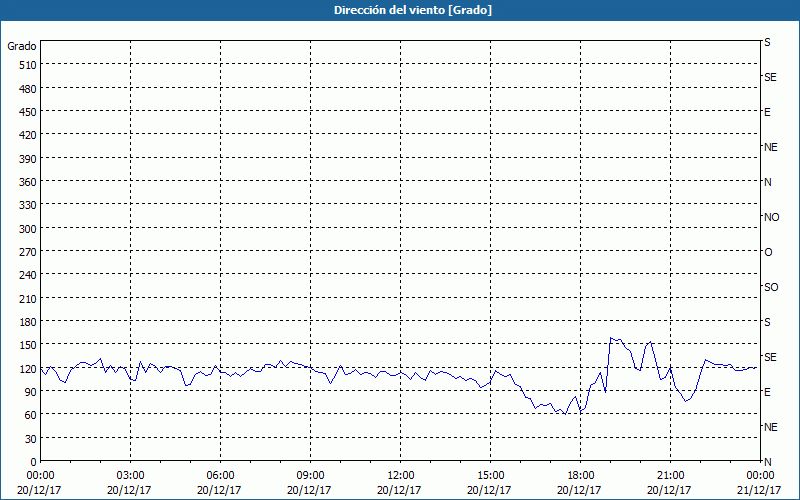Select the S compass label level with 180

click(x=767, y=322)
